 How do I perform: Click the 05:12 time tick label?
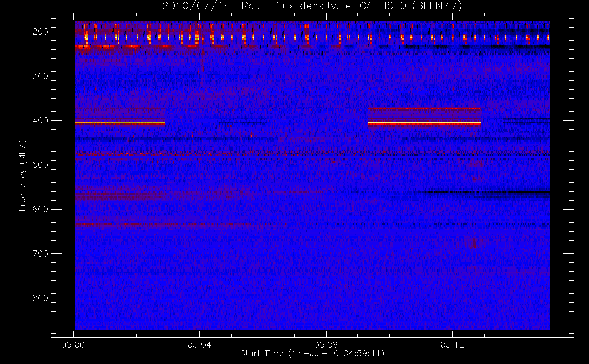452,345
